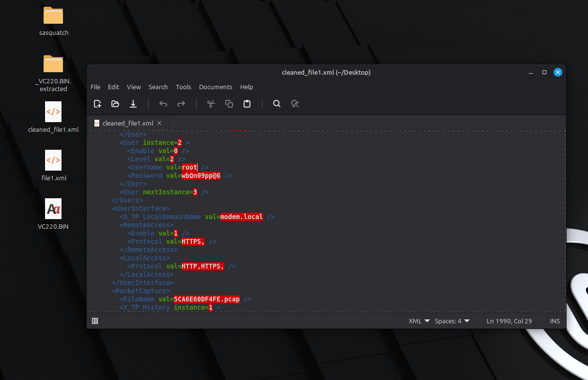Click the <RemoteAccess> opening tag
Viewport: 588px width, 380px height.
(x=147, y=225)
